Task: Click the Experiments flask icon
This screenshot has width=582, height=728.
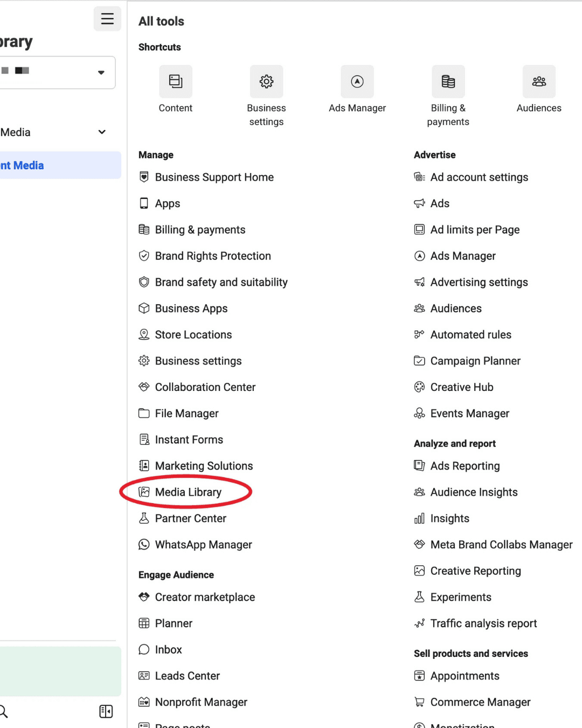Action: 419,597
